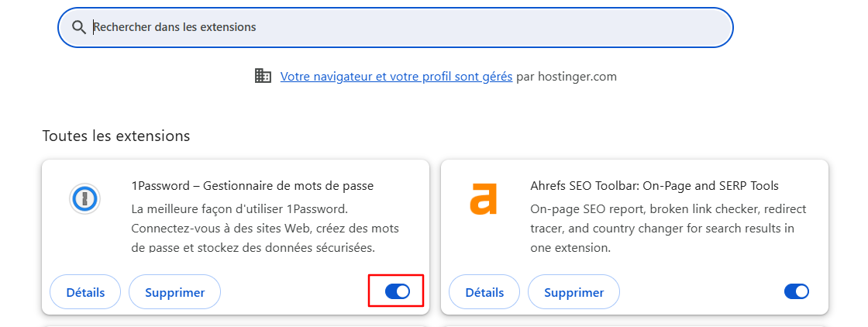Open the 'Votre navigateur et votre profil sont gérés' link
868x327 pixels.
(x=396, y=76)
